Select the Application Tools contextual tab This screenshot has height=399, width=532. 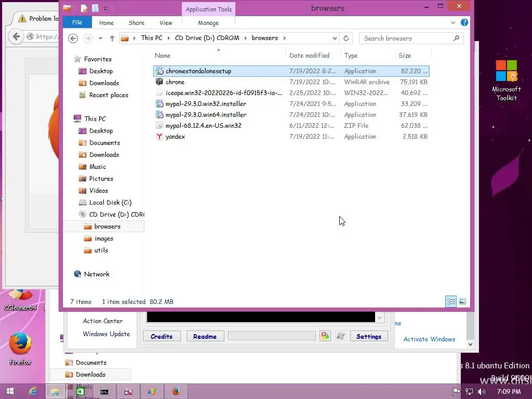[x=208, y=9]
